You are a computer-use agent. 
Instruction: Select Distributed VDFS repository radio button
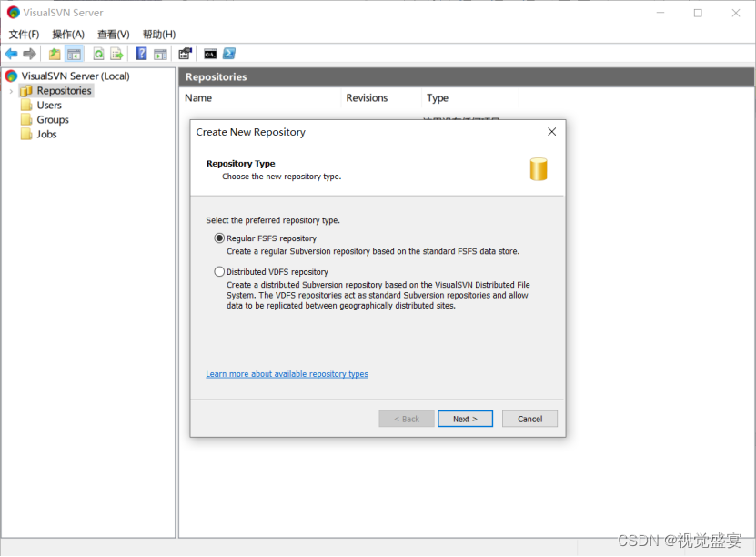[x=219, y=272]
